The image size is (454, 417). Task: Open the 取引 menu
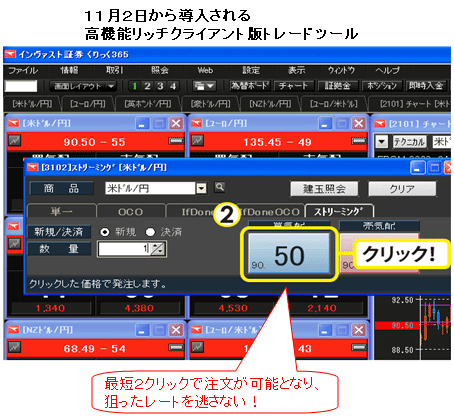pos(114,70)
